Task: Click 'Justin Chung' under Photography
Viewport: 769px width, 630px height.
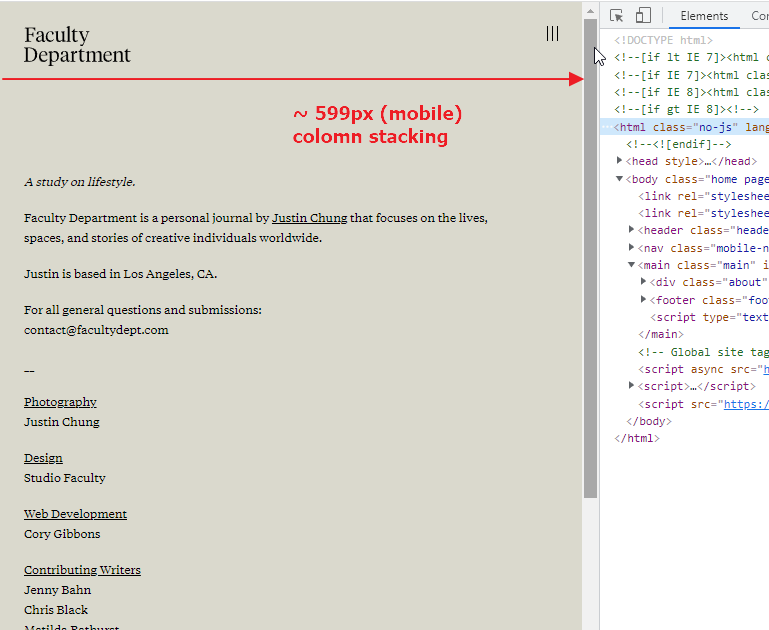Action: [62, 422]
